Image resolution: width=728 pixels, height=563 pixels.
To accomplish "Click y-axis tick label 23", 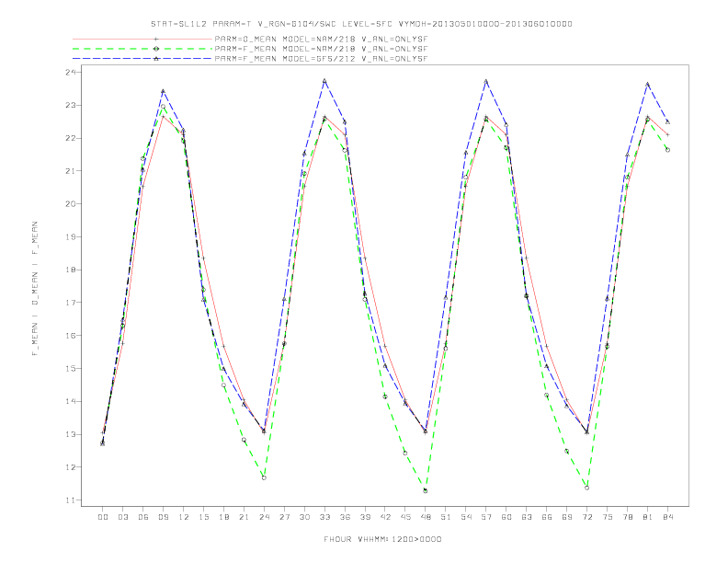I will [x=70, y=105].
